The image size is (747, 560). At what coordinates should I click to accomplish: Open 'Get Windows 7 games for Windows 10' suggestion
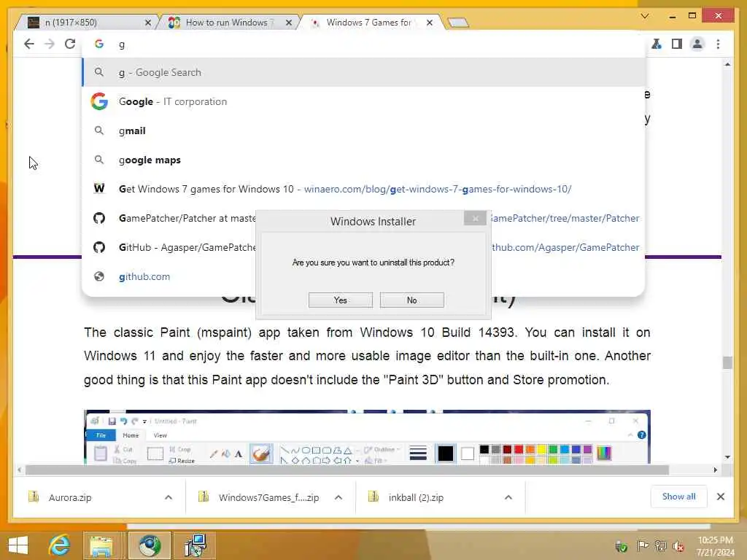pos(364,189)
